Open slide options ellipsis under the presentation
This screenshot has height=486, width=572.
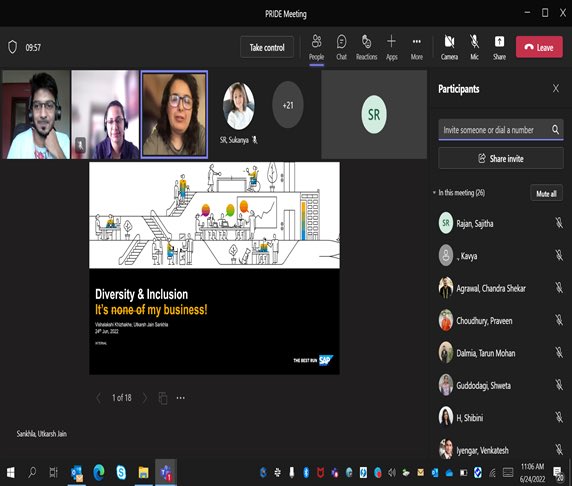coord(181,398)
